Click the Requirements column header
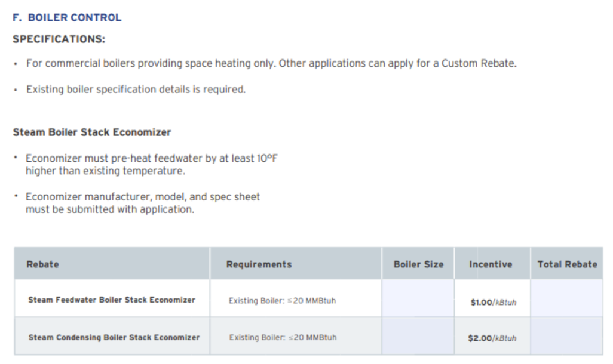613x364 pixels. pos(259,264)
